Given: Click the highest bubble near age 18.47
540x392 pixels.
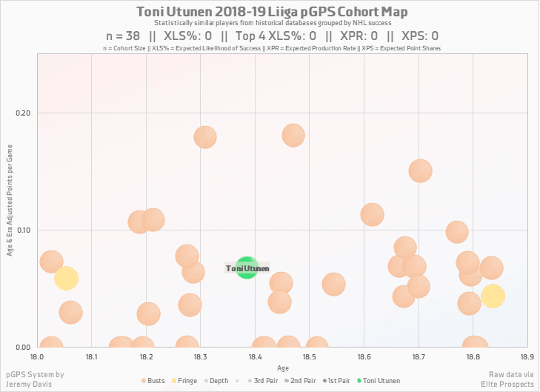Looking at the screenshot, I should point(293,135).
